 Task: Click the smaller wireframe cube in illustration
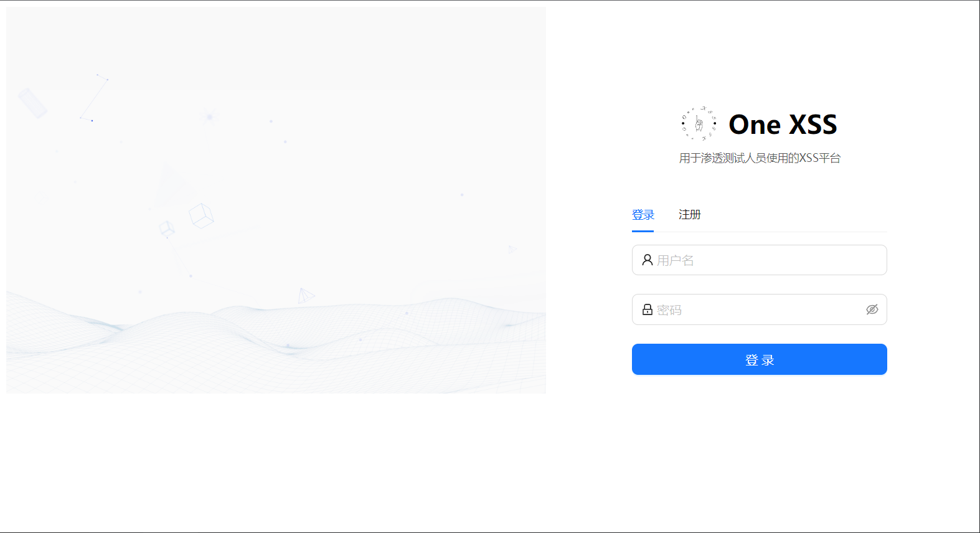coord(167,229)
